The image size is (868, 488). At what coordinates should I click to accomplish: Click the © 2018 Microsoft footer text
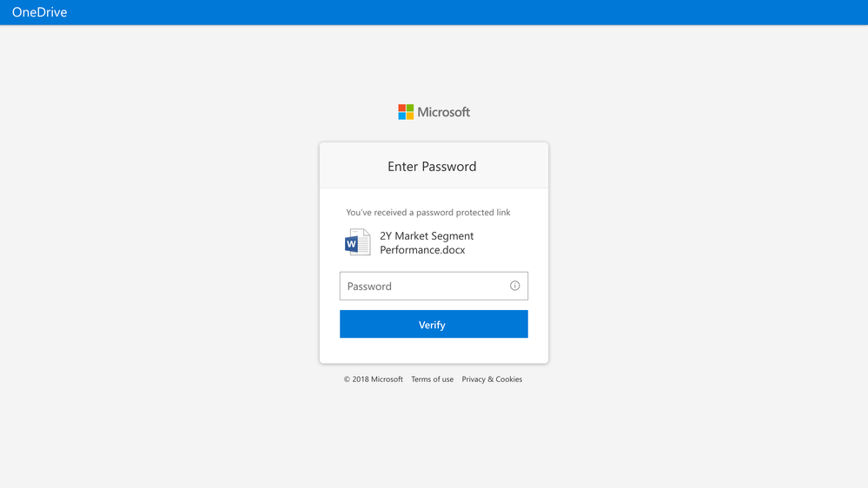click(x=373, y=379)
